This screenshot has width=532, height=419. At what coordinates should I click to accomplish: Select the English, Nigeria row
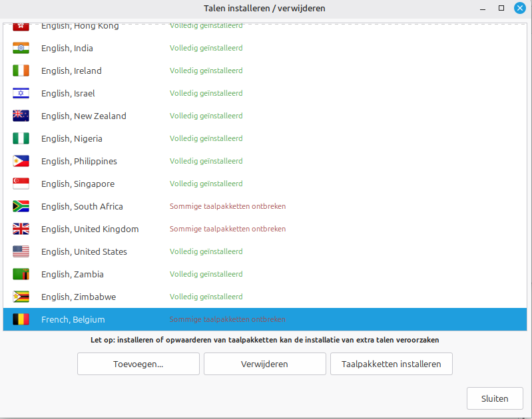[264, 138]
